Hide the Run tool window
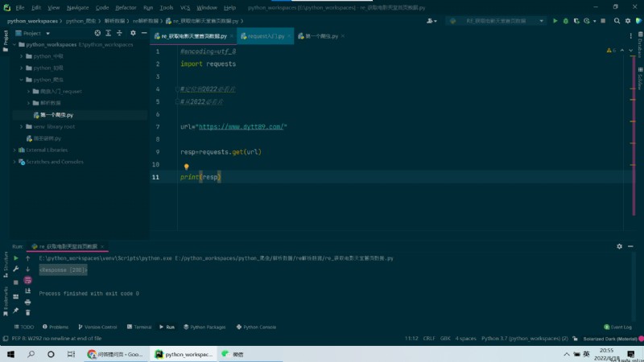 [630, 246]
